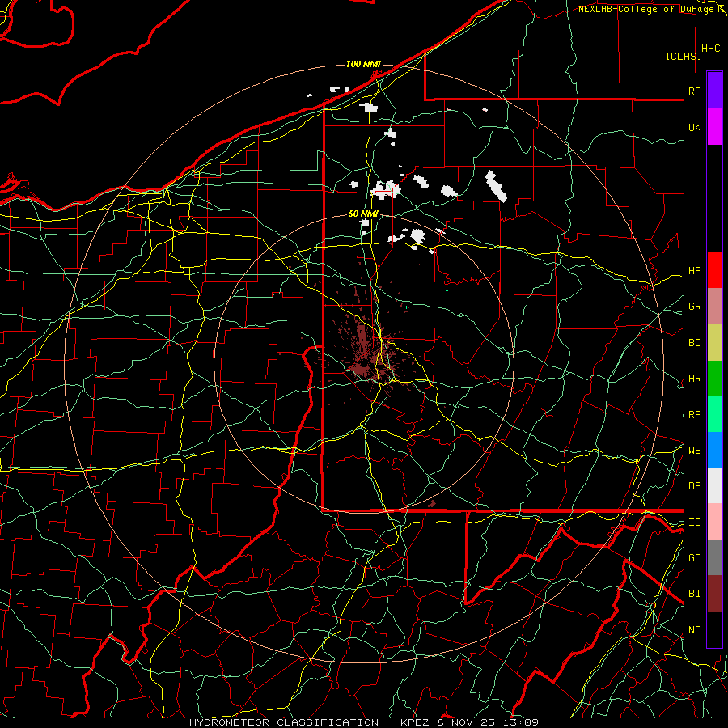Click the RF purple legend swatch
Viewport: 728px width, 728px height.
pos(714,91)
